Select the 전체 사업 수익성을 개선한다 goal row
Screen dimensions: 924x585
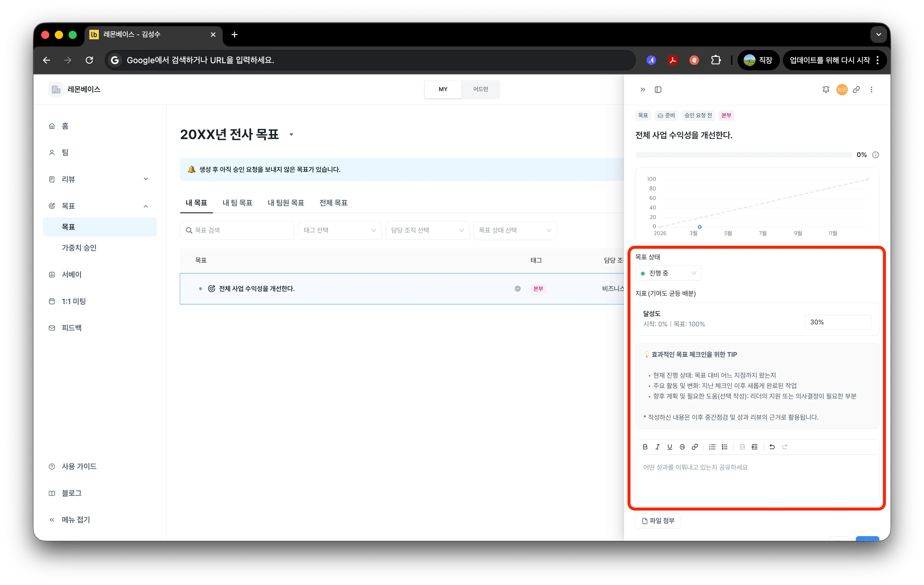(402, 289)
